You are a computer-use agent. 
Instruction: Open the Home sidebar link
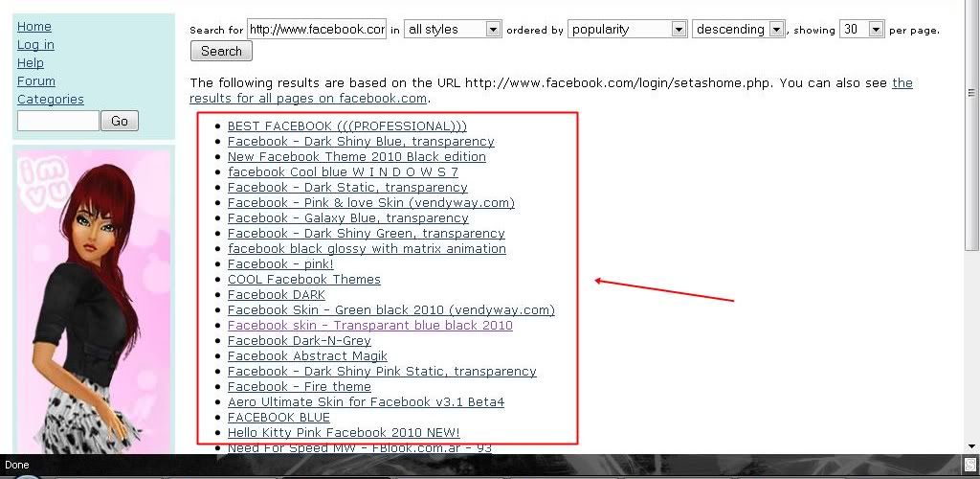pyautogui.click(x=34, y=27)
